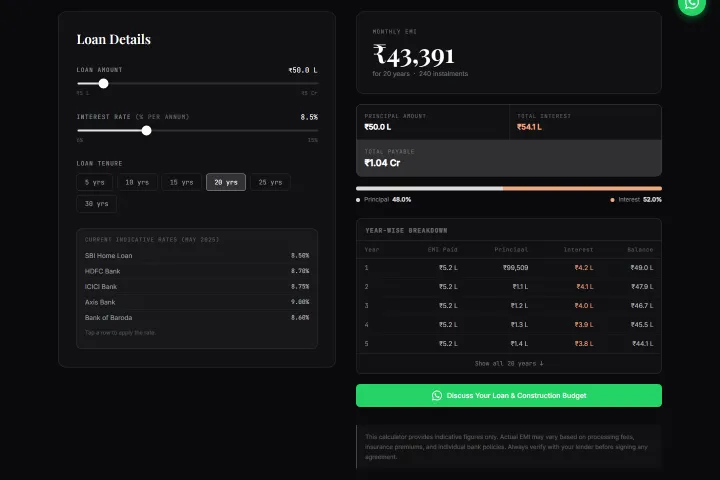The image size is (720, 480).
Task: Click the Loan Details heading
Action: 113,40
